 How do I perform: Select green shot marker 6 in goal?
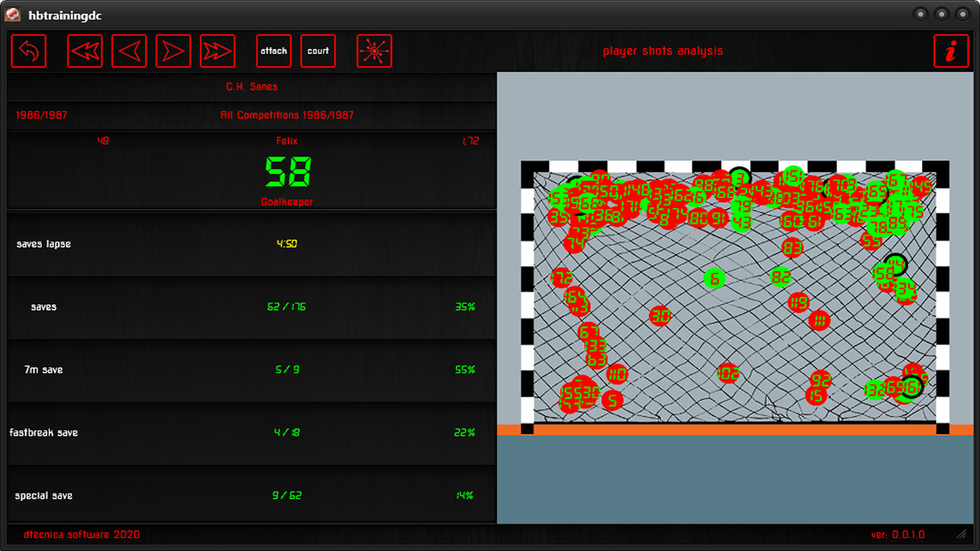pos(715,278)
